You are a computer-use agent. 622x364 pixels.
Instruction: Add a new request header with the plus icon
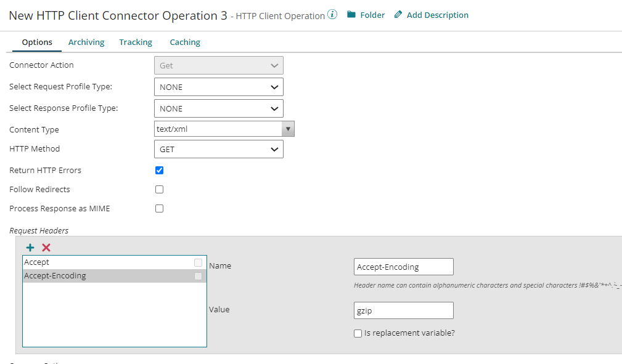point(30,247)
